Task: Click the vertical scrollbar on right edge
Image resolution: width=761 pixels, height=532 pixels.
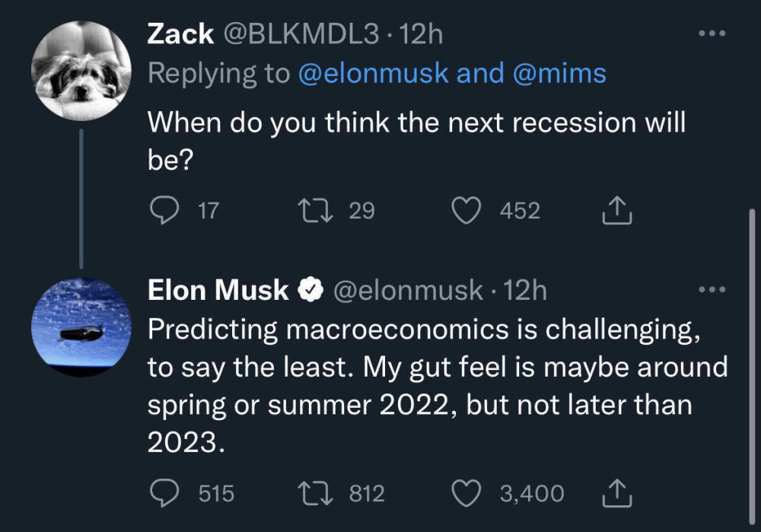Action: click(x=753, y=367)
